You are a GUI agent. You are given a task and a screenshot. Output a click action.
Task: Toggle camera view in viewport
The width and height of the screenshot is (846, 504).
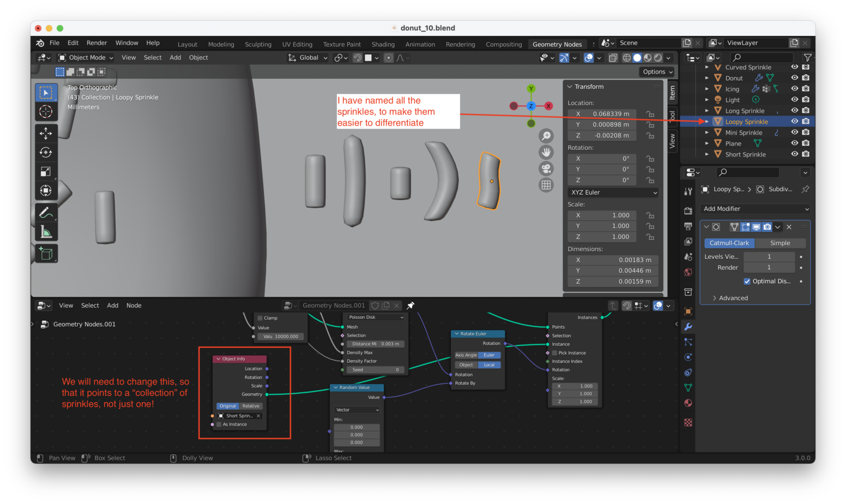546,169
